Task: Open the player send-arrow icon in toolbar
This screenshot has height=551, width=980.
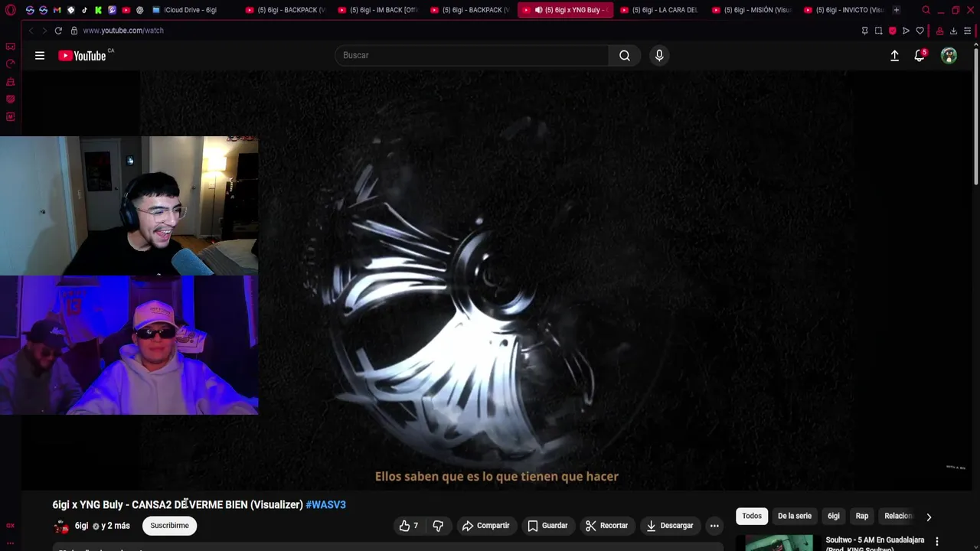Action: coord(906,31)
